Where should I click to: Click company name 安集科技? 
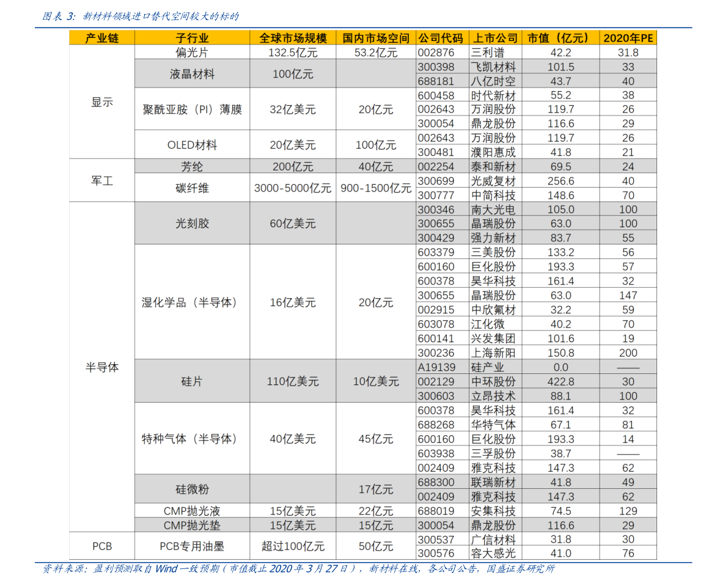tap(493, 511)
